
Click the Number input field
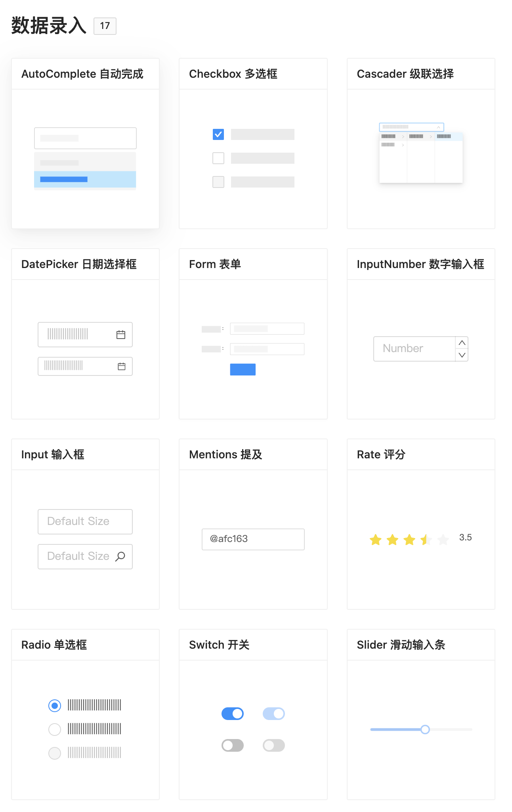click(x=415, y=349)
